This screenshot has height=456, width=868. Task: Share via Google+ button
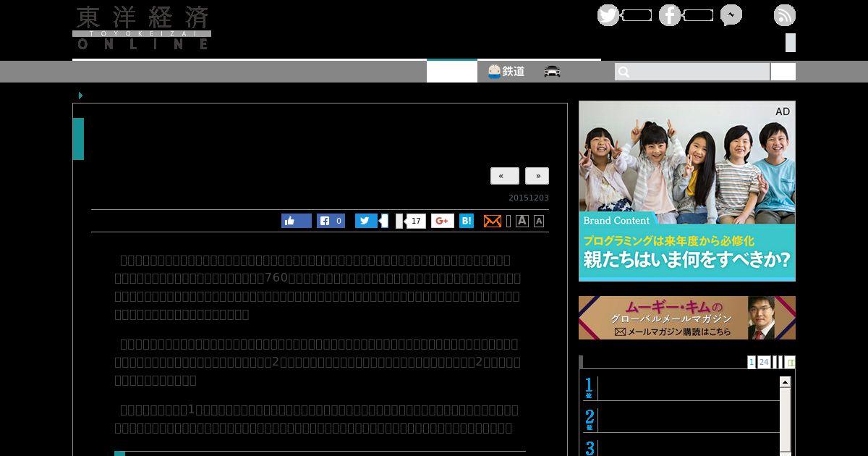pos(443,221)
